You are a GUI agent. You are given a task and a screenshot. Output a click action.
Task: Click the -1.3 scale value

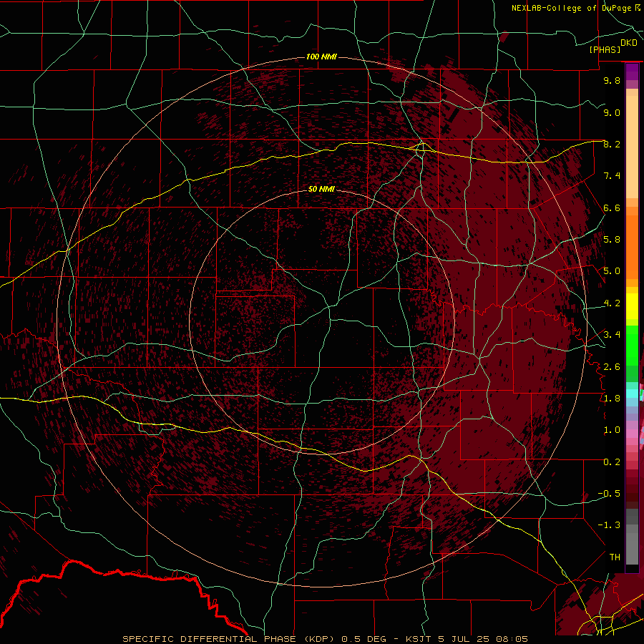609,525
